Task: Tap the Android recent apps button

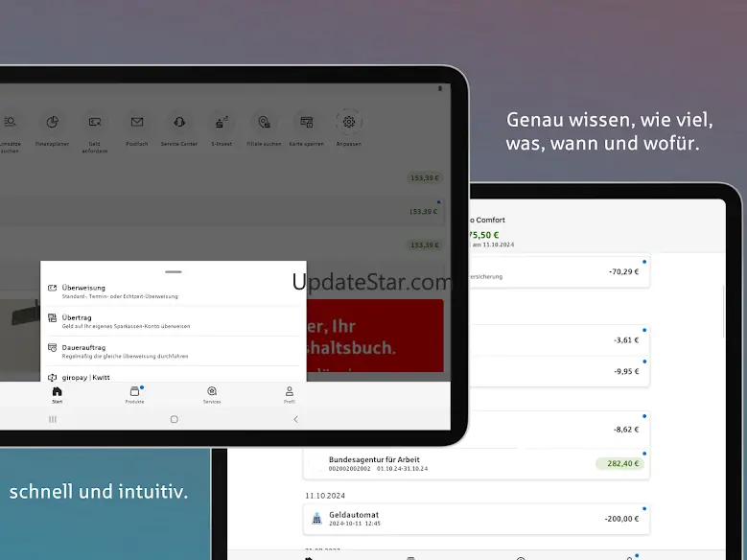Action: [x=53, y=419]
